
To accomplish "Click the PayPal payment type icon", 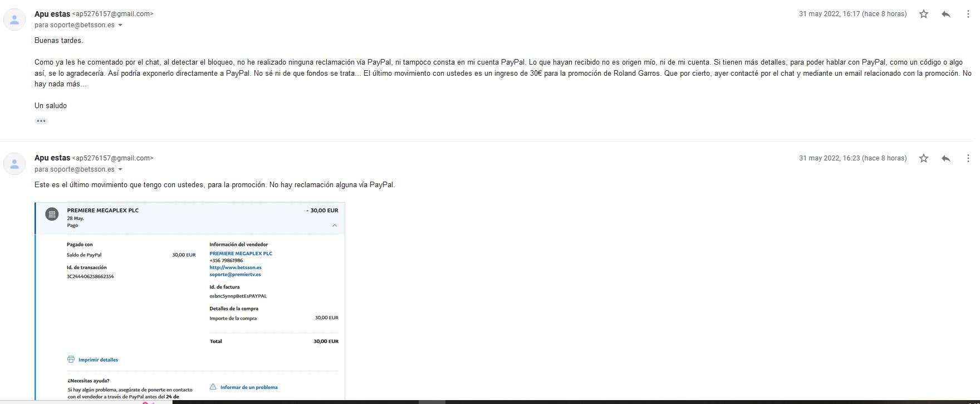I will [x=52, y=214].
